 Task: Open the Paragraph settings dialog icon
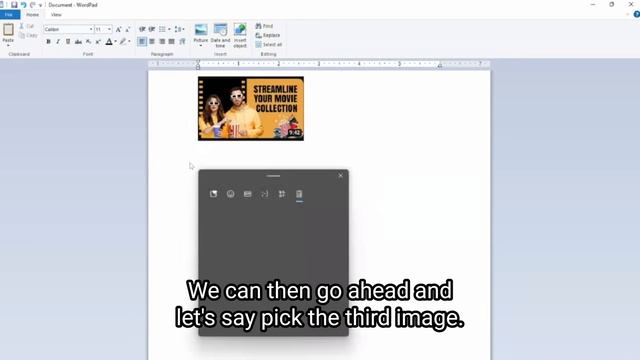pos(182,42)
